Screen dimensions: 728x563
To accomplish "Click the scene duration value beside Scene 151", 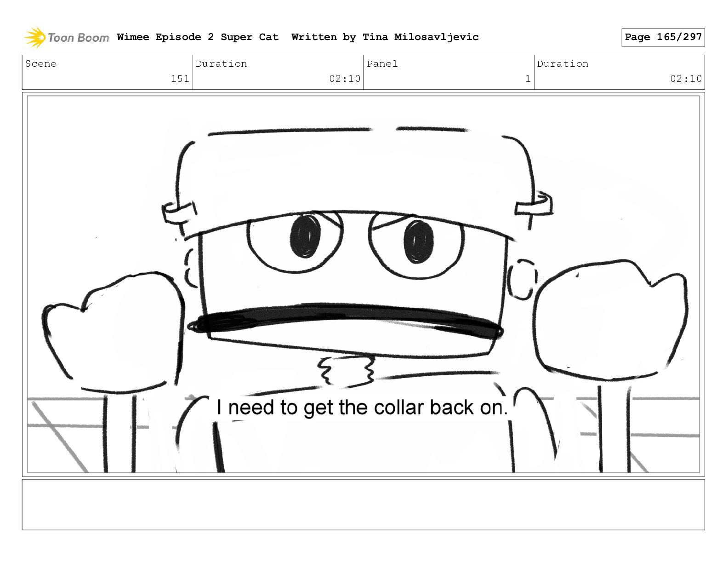I will tap(345, 79).
